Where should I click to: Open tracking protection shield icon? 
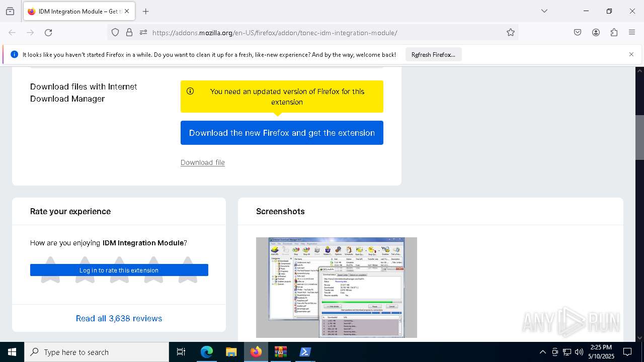(x=115, y=33)
